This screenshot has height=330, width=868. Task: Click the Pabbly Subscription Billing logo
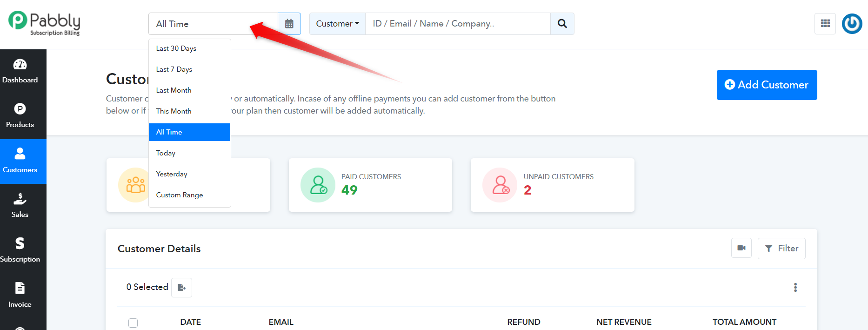[45, 23]
